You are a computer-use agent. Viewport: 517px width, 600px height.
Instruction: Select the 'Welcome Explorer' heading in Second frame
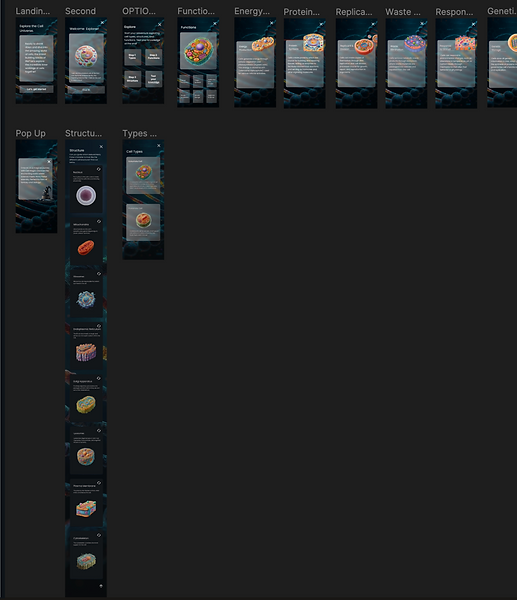tap(84, 29)
